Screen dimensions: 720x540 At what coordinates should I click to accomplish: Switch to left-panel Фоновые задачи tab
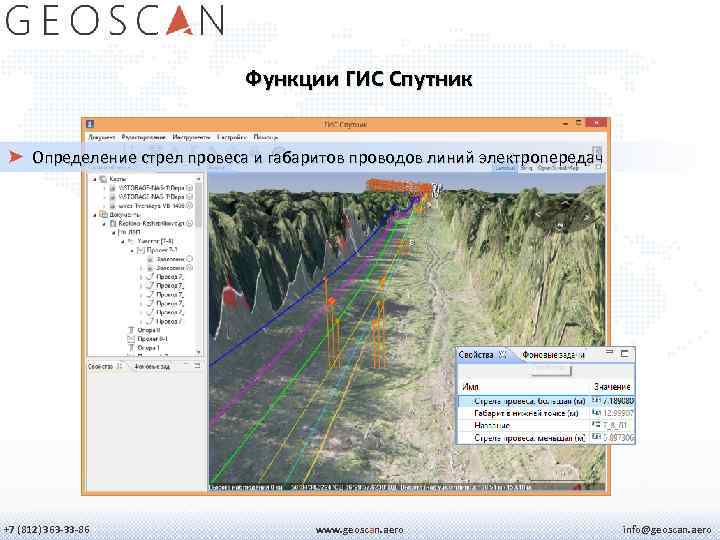click(152, 366)
